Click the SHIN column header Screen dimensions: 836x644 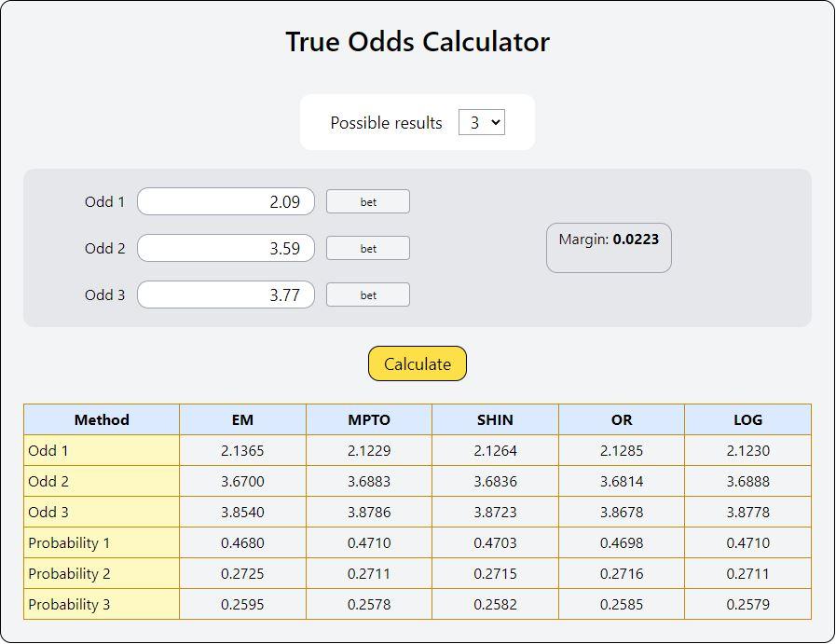tap(495, 419)
